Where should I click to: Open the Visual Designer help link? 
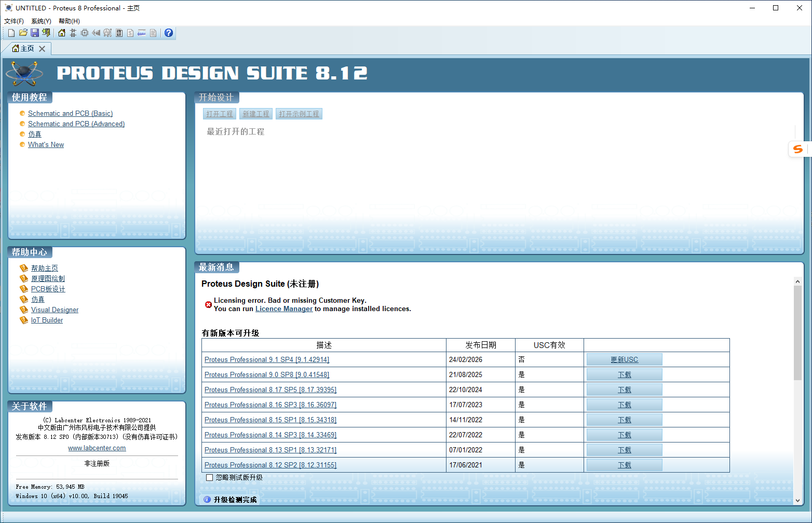[x=55, y=310]
